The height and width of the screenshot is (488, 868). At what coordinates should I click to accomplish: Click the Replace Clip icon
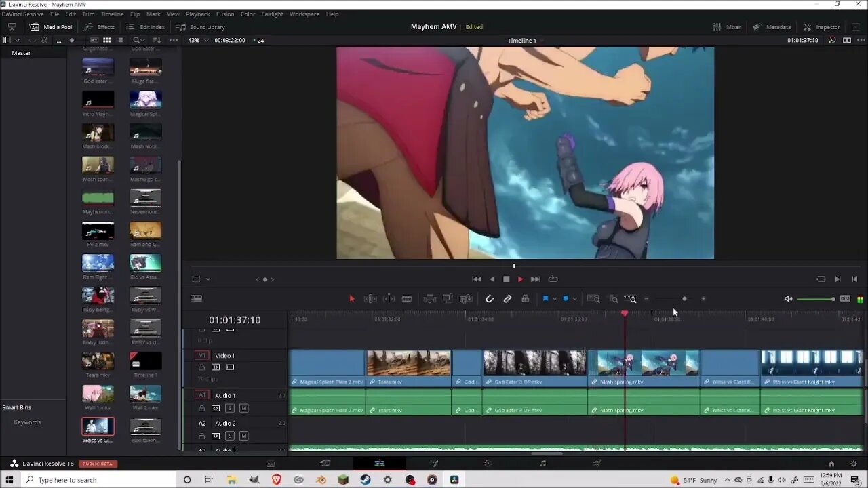point(466,299)
